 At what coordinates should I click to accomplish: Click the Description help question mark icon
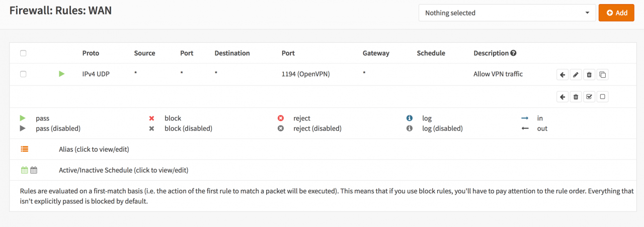coord(514,53)
